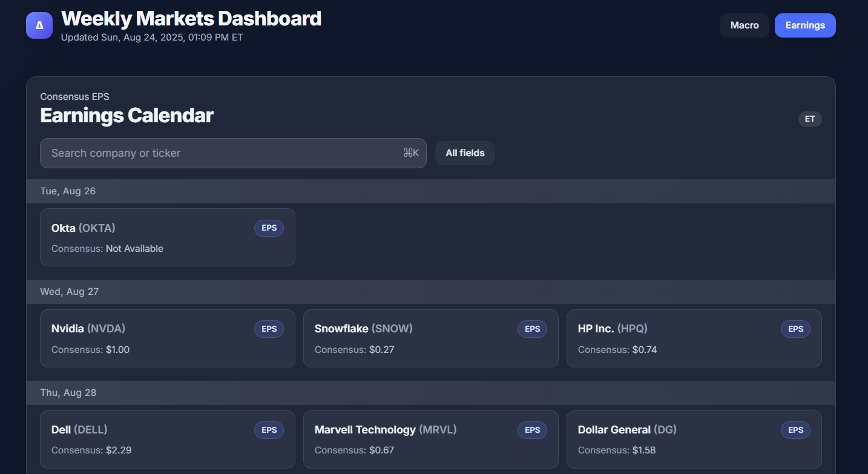Select the Earnings tab
Viewport: 868px width, 474px height.
pos(805,25)
